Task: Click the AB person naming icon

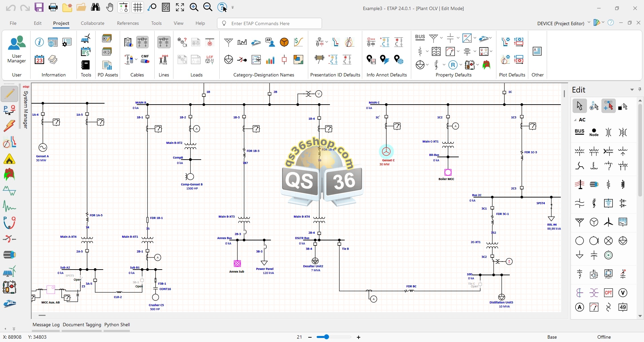Action: 270,42
